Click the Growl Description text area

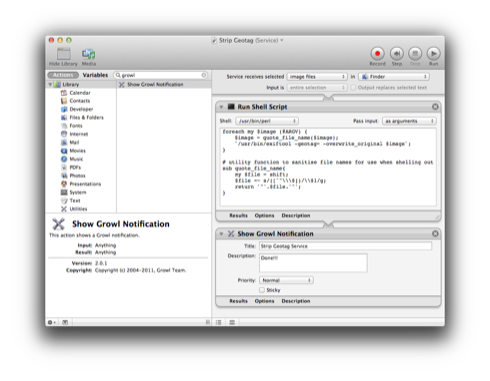pyautogui.click(x=313, y=263)
